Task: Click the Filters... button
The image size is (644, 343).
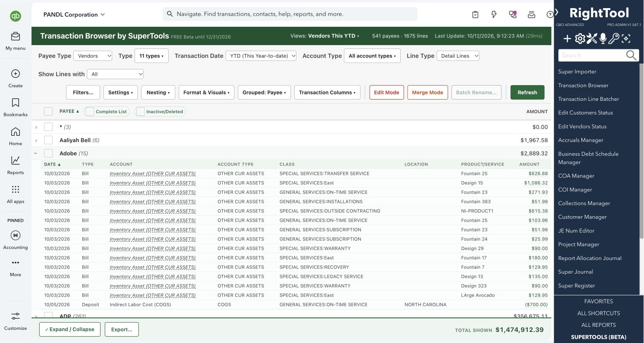Action: click(83, 92)
